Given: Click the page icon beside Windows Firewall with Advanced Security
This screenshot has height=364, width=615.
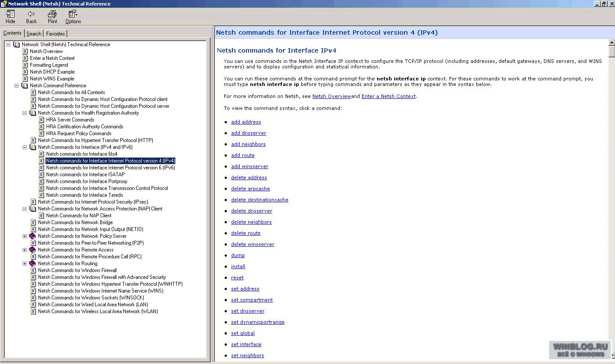Looking at the screenshot, I should click(x=34, y=277).
